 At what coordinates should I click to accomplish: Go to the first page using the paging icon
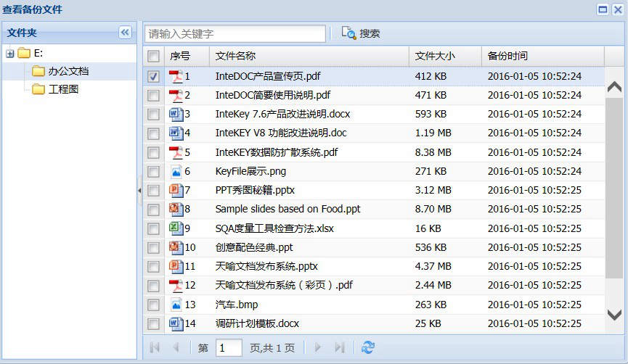click(x=155, y=347)
